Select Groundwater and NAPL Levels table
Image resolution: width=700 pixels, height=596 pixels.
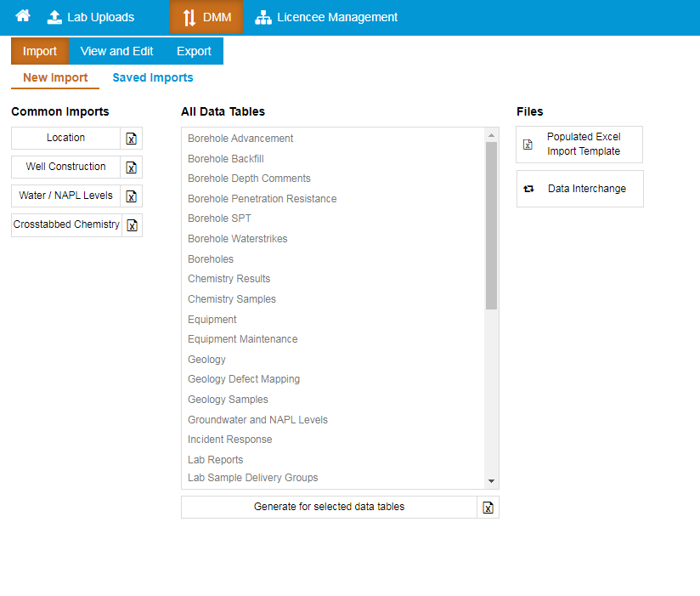tap(257, 420)
